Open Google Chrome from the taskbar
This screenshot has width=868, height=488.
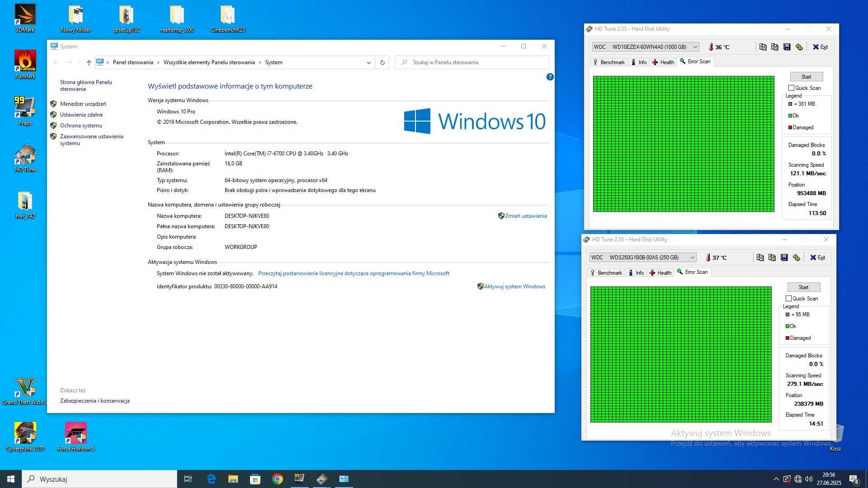tap(278, 479)
